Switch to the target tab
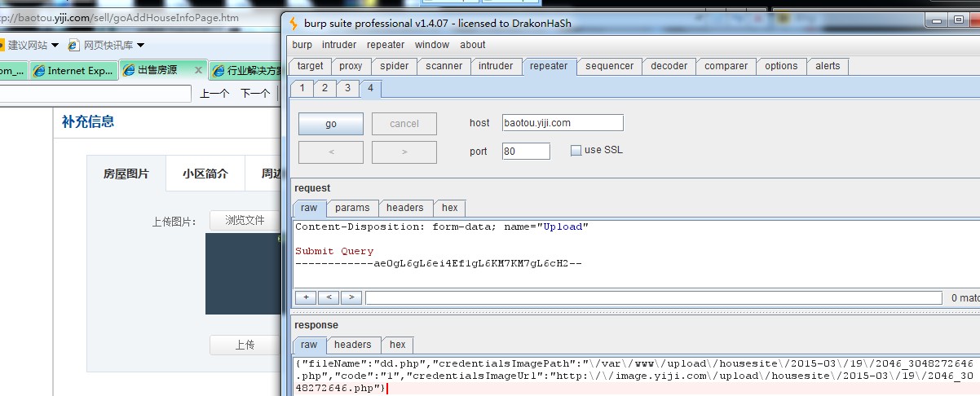This screenshot has width=980, height=396. click(x=310, y=66)
